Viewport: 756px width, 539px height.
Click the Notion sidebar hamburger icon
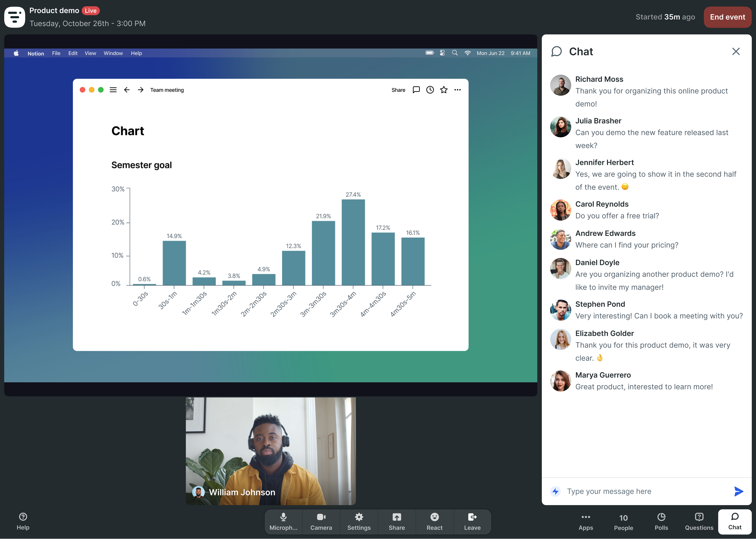pos(113,90)
